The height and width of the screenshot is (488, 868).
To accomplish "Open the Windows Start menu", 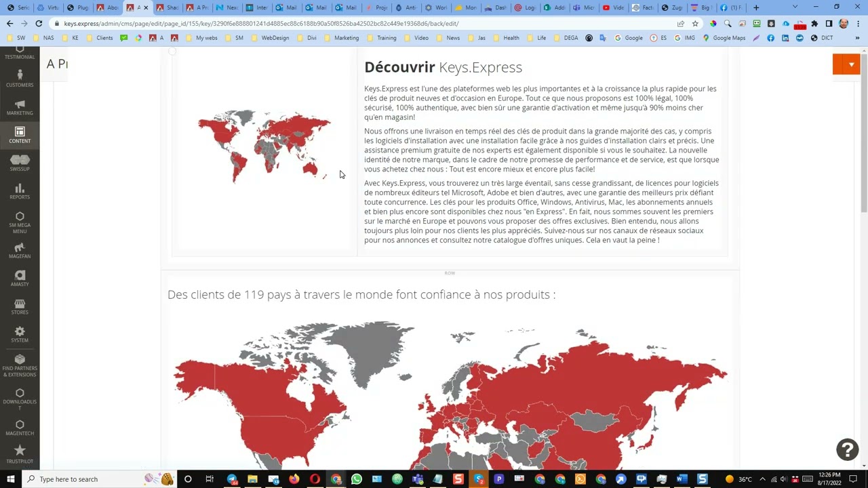I will tap(11, 479).
